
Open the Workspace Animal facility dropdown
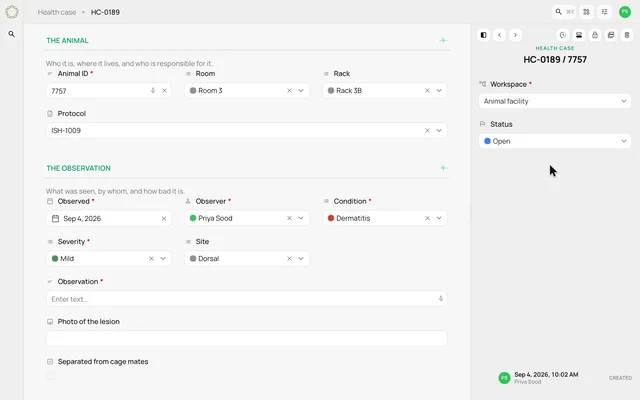coord(555,101)
